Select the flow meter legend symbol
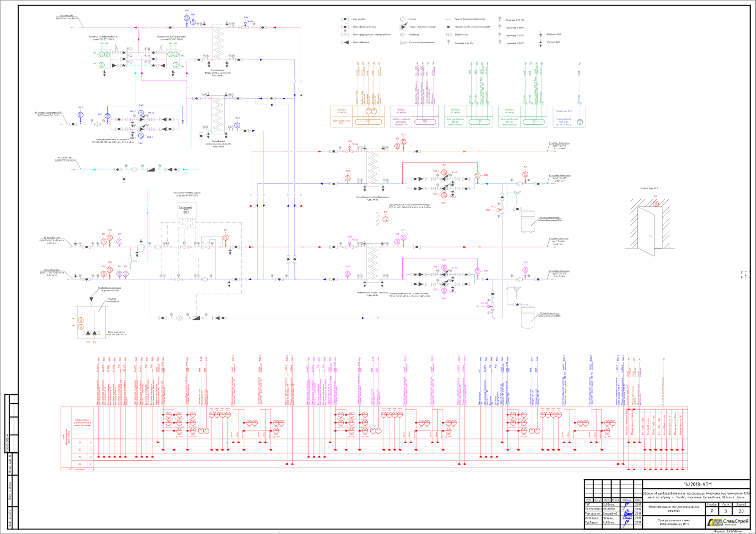756x534 pixels. (403, 35)
